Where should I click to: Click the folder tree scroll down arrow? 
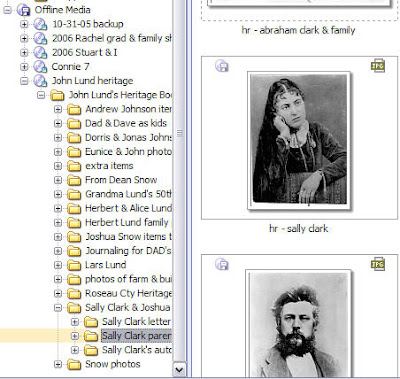[x=179, y=369]
